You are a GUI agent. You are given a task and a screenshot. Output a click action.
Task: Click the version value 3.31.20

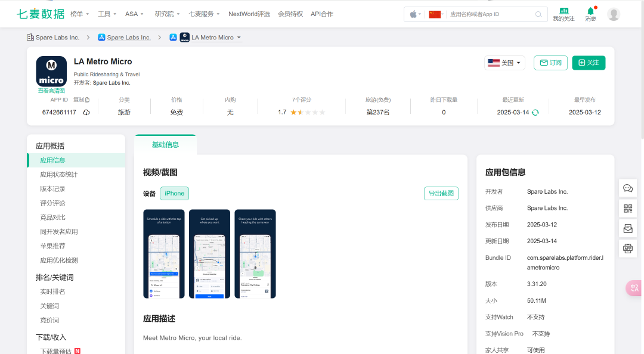pos(537,284)
